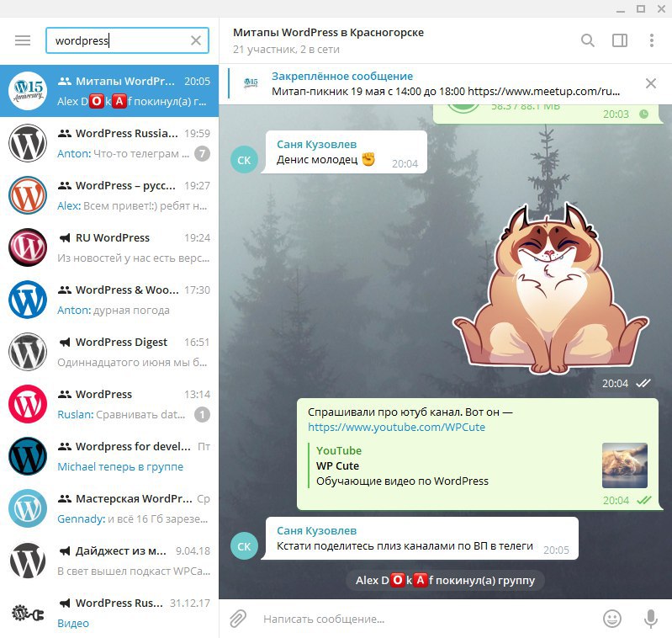Toggle the right info sidebar panel

click(x=620, y=40)
